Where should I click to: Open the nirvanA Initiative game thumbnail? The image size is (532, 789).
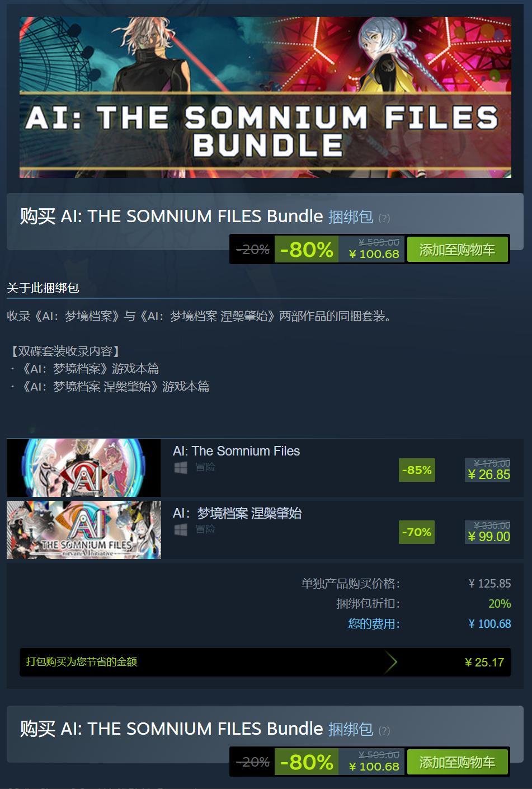pyautogui.click(x=84, y=530)
